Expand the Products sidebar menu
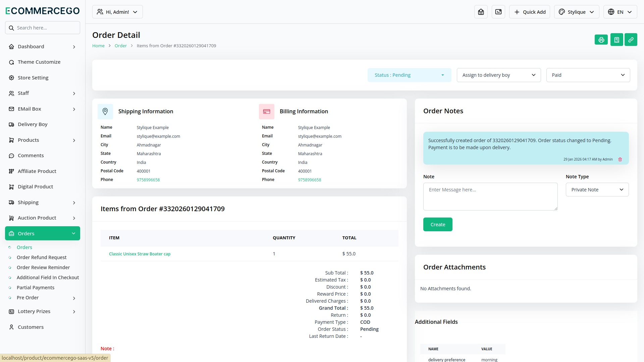 pos(42,140)
